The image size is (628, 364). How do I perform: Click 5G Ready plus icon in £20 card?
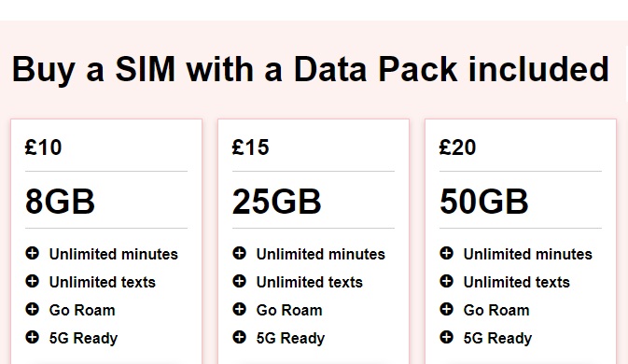tap(446, 337)
